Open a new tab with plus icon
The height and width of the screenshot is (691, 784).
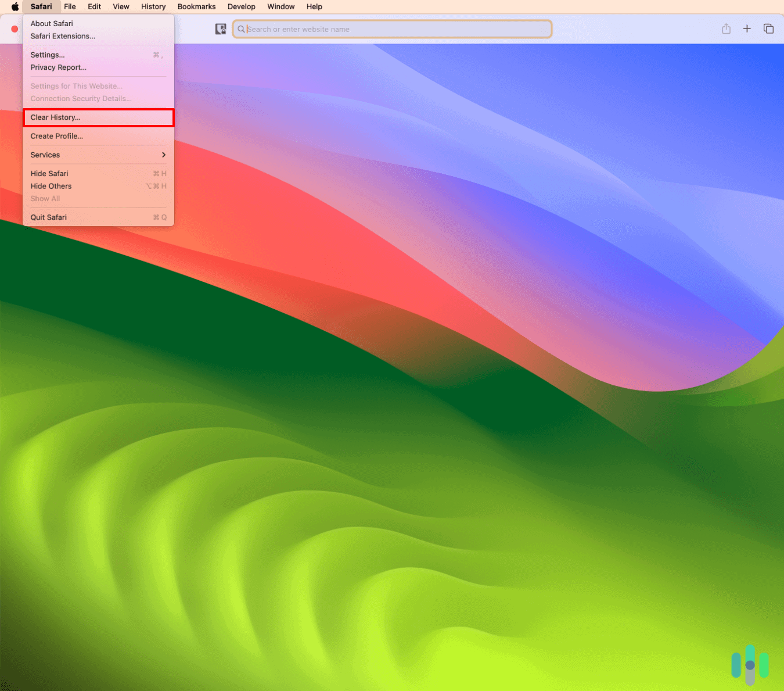(x=747, y=29)
